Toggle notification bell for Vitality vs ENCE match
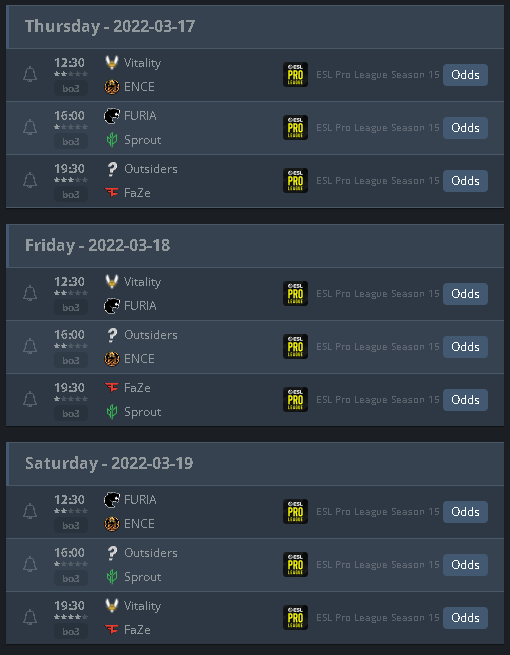The width and height of the screenshot is (510, 655). (30, 75)
